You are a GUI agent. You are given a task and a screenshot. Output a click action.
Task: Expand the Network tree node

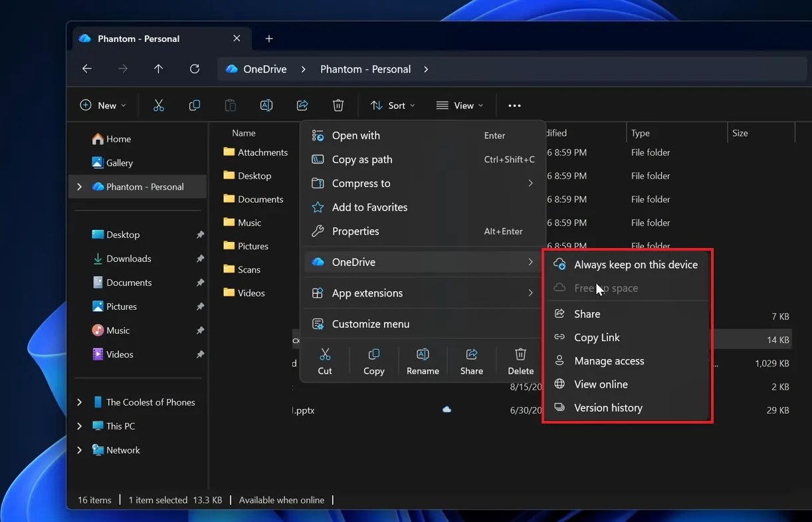[80, 450]
